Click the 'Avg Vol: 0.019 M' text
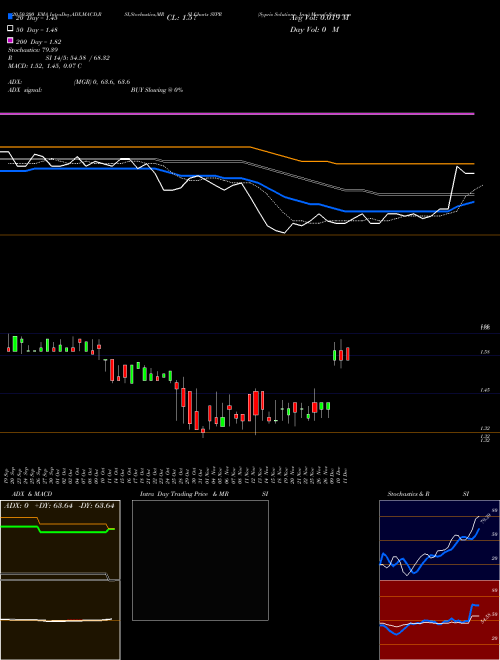This screenshot has height=660, width=500. pos(320,18)
